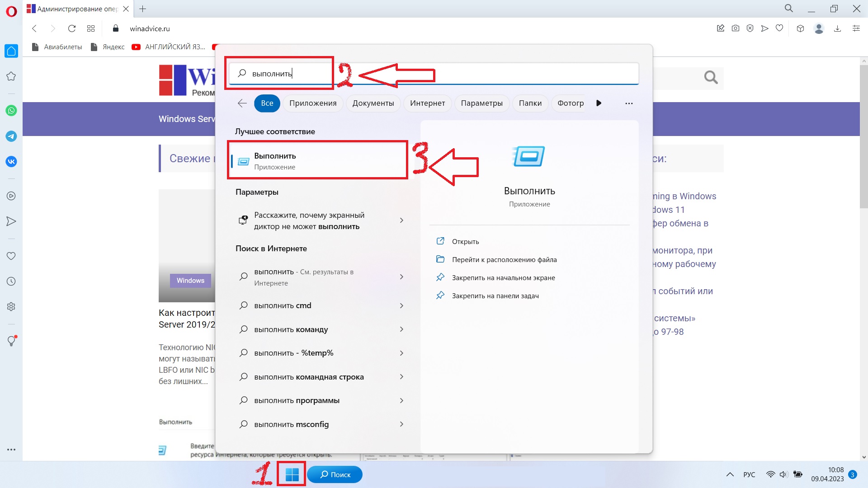868x488 pixels.
Task: Open Easy Setup sliders icon
Action: [856, 28]
